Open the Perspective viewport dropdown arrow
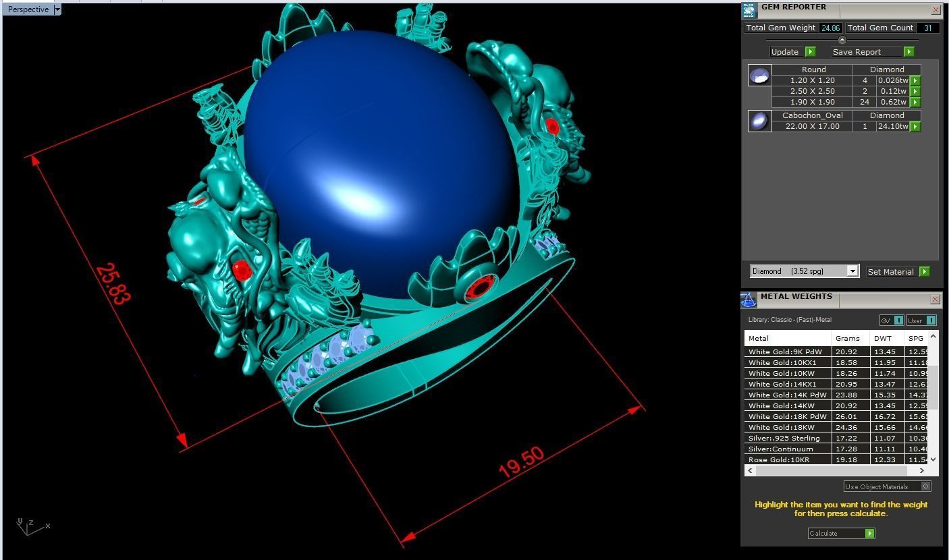This screenshot has width=949, height=560. (57, 9)
